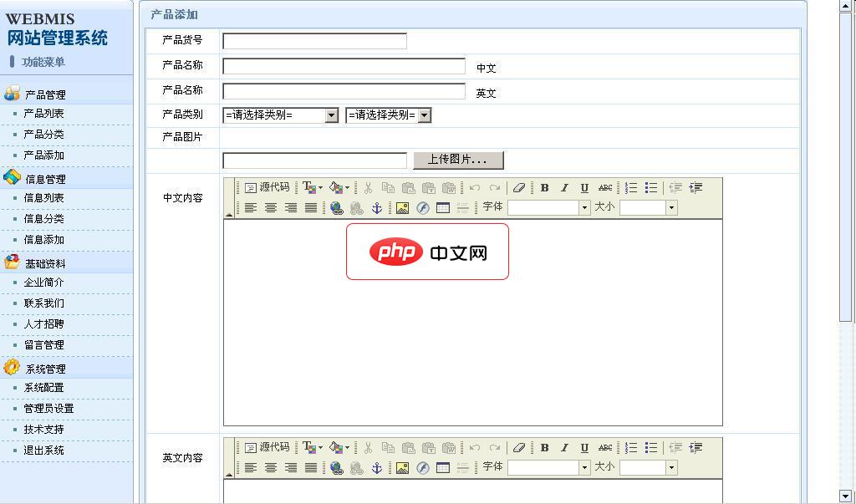Click the 上传图片... button
Image resolution: width=856 pixels, height=504 pixels.
[x=458, y=160]
